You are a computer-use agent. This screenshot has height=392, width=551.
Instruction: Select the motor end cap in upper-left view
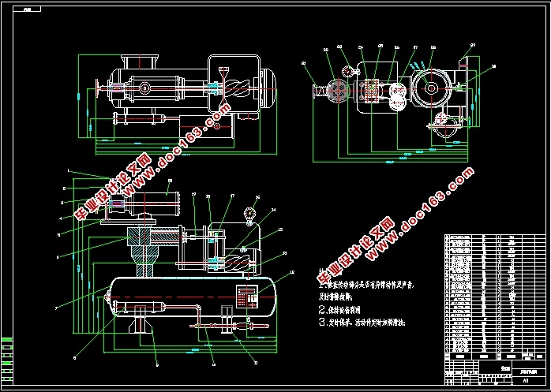point(270,88)
